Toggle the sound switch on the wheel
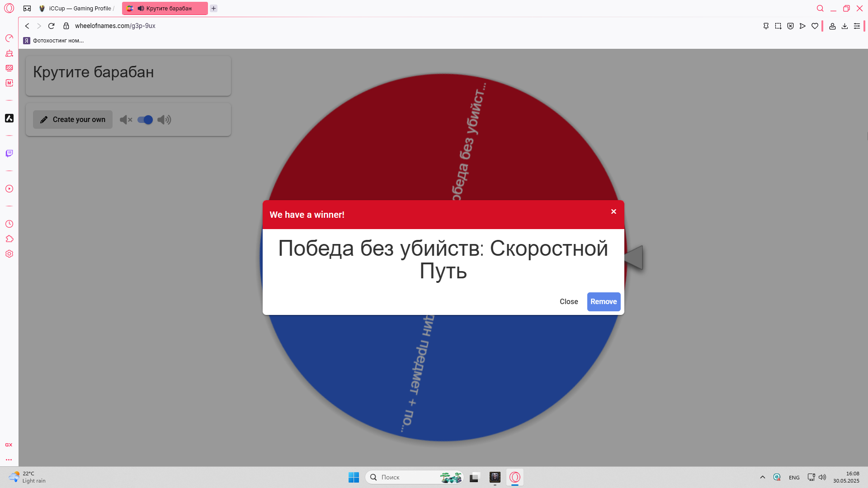 145,120
